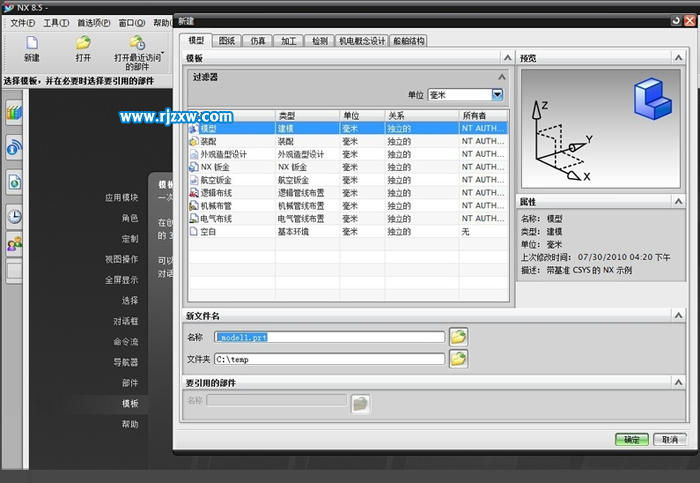The image size is (700, 483).
Task: Click the 电气布线 template icon
Action: click(193, 219)
